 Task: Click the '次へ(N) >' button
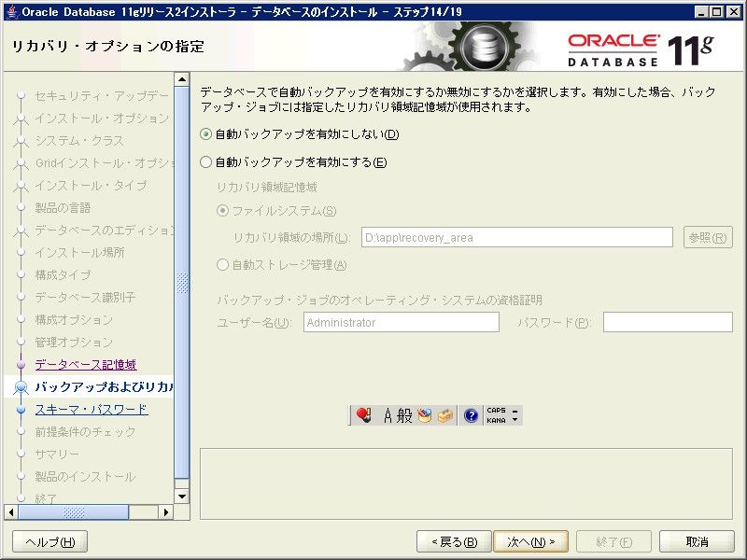point(530,542)
